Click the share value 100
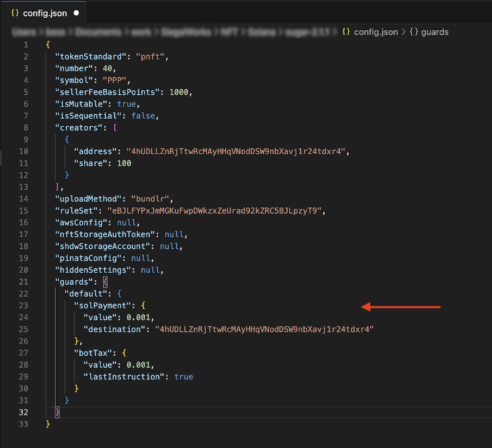The image size is (492, 448). pyautogui.click(x=124, y=163)
